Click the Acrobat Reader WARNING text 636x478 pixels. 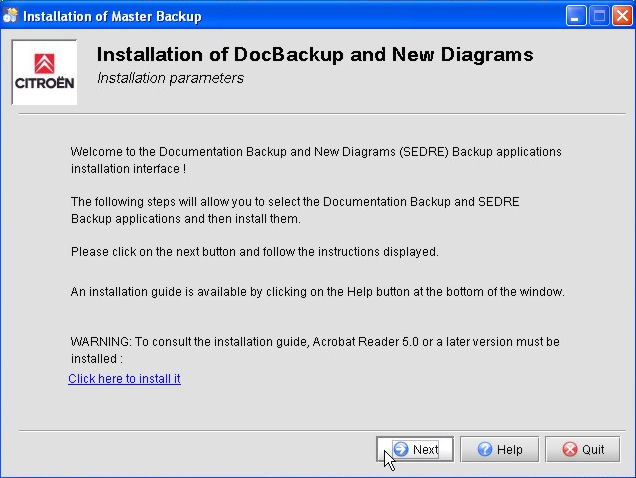point(315,349)
